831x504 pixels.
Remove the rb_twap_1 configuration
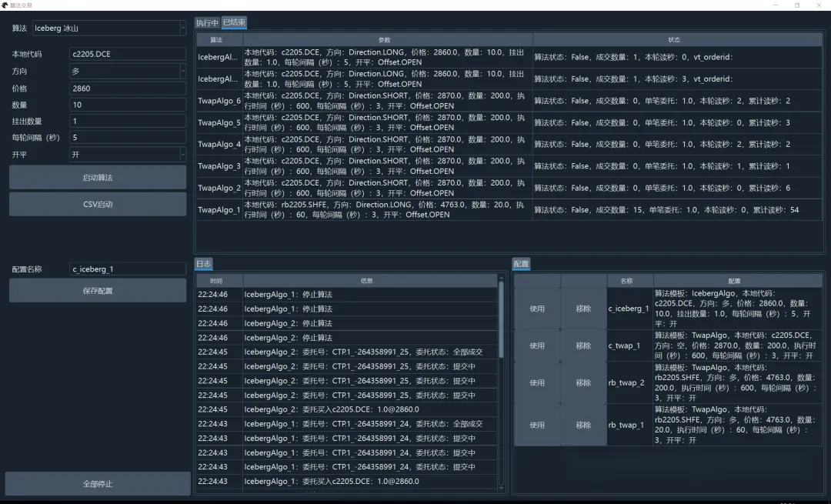pos(583,425)
